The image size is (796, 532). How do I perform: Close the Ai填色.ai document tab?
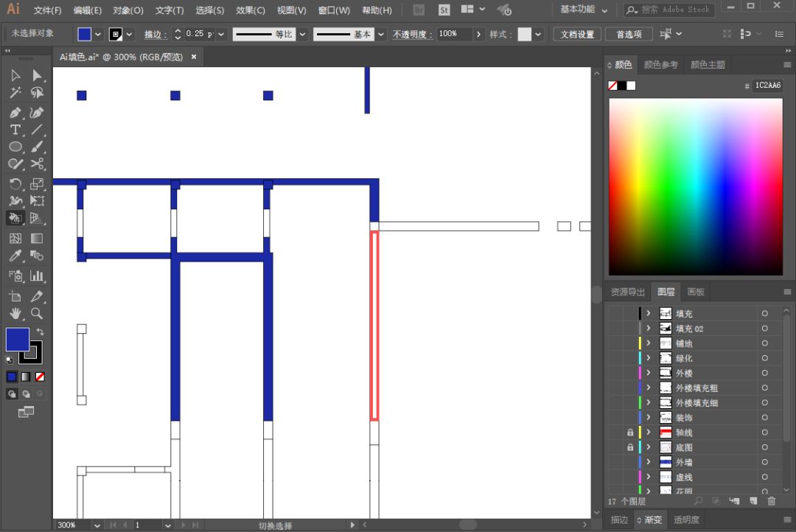click(193, 57)
